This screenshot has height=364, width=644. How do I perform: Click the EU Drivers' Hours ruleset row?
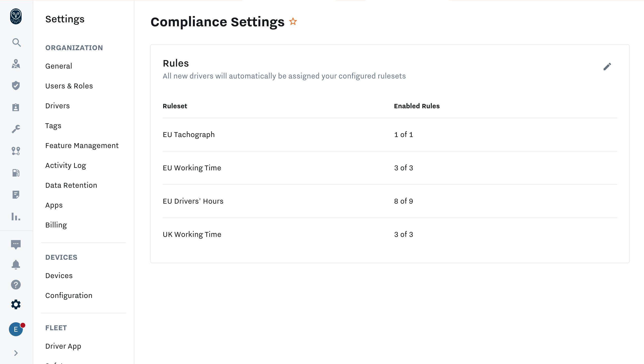click(193, 201)
